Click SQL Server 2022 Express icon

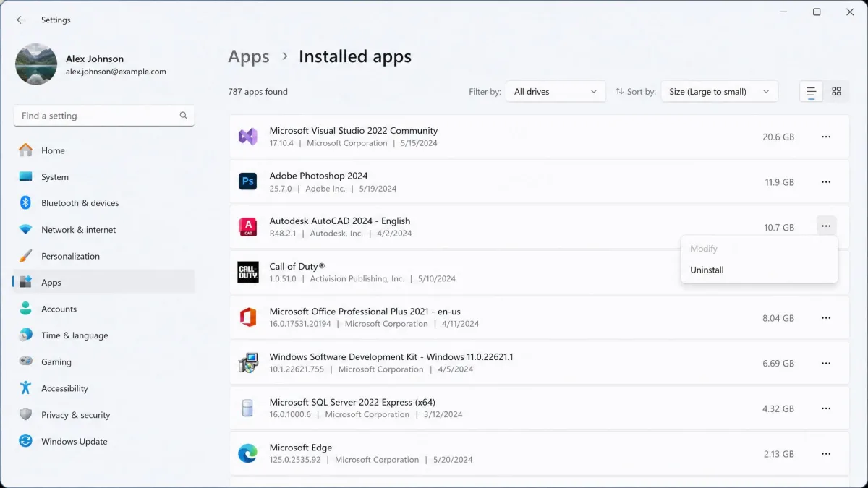pyautogui.click(x=248, y=408)
